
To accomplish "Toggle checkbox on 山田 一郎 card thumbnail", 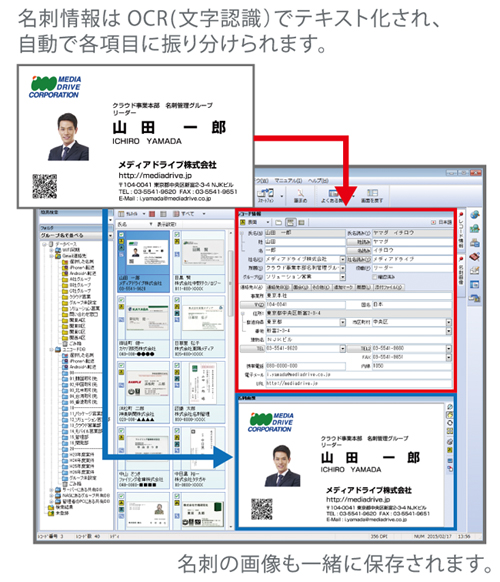I will pyautogui.click(x=121, y=235).
